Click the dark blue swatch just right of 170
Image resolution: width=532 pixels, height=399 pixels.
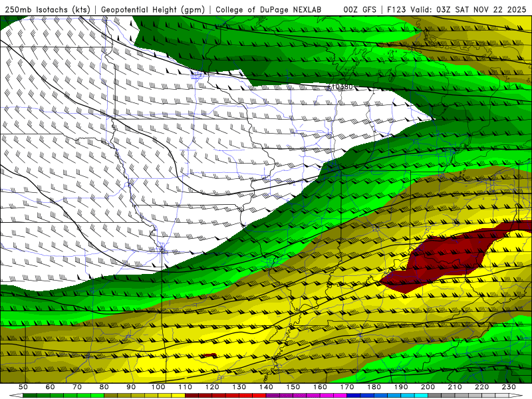[x=354, y=395]
